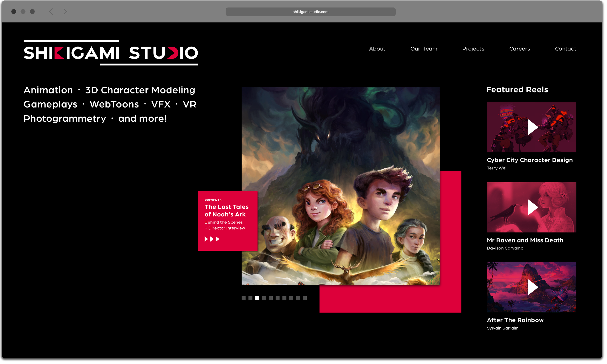Open the Careers page
Screen dimensions: 607x364
click(519, 49)
